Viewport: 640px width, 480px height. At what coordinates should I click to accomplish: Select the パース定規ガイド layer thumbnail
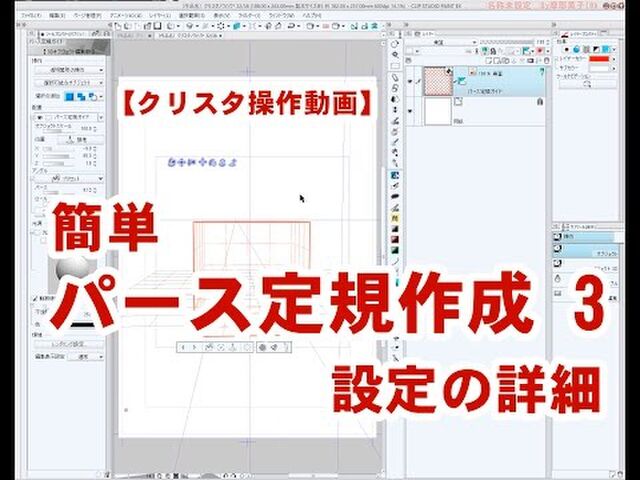(438, 82)
